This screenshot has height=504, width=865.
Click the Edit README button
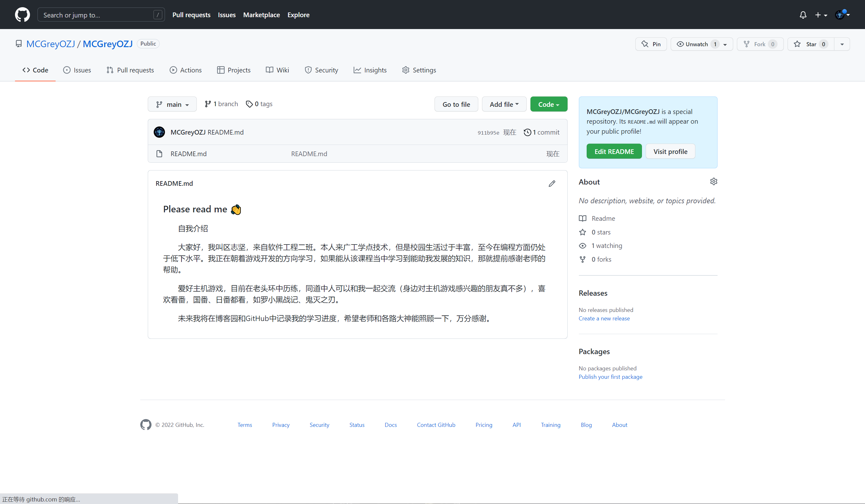click(614, 151)
